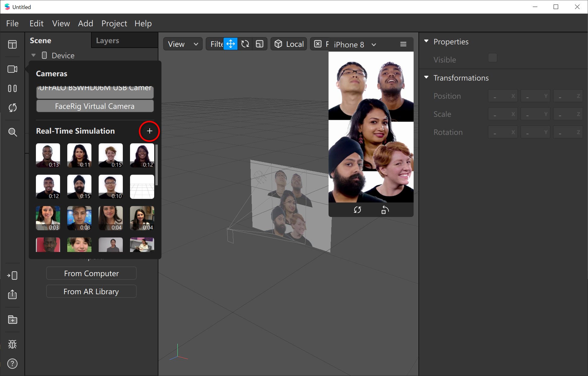588x376 pixels.
Task: Select the BUFFALO USB Camera option
Action: 95,92
